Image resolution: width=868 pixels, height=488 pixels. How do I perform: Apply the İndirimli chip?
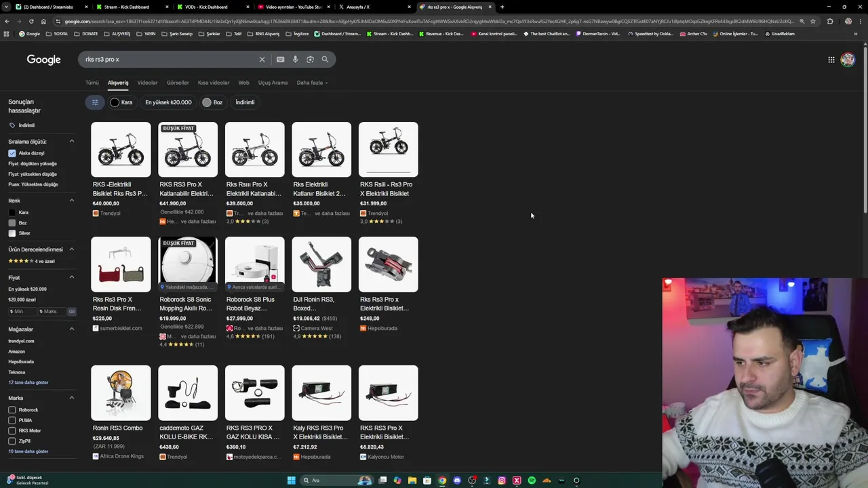245,102
